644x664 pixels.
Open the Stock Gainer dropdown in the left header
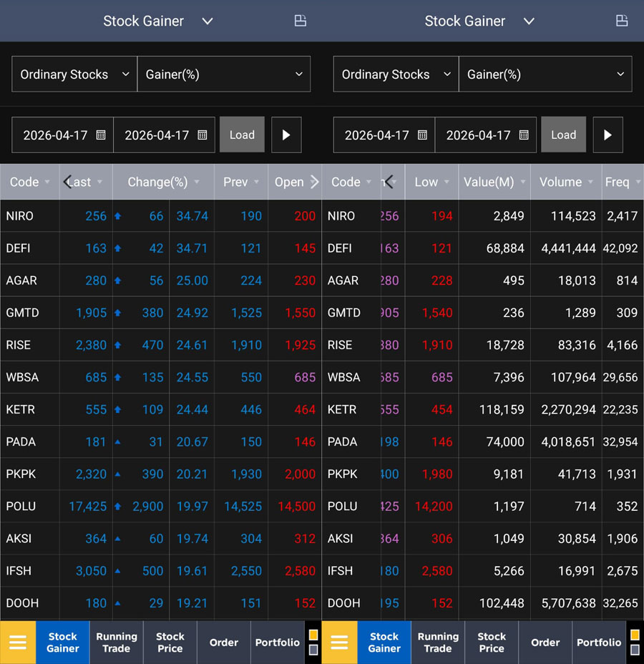(x=159, y=21)
